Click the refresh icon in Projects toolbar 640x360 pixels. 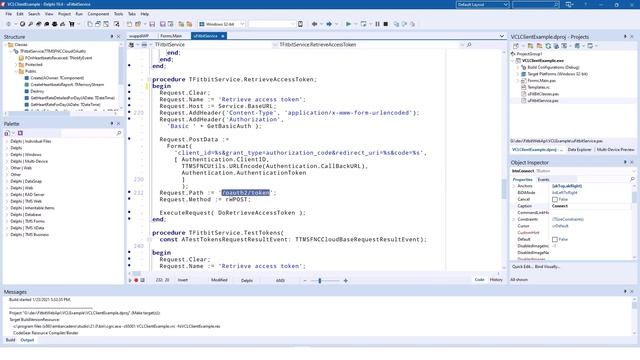coord(548,46)
